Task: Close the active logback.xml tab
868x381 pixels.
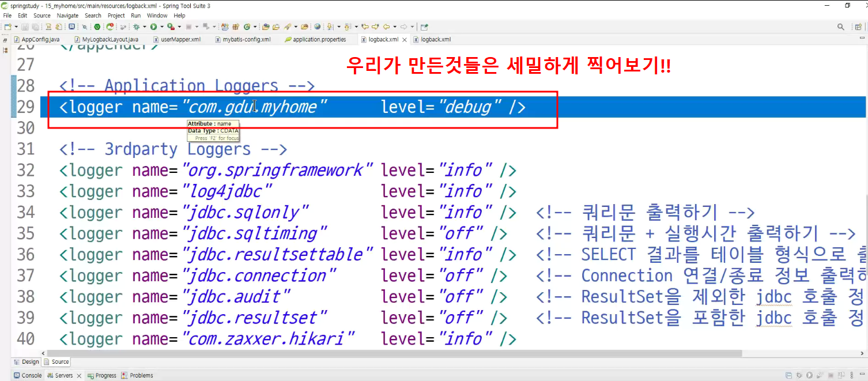Action: tap(405, 40)
